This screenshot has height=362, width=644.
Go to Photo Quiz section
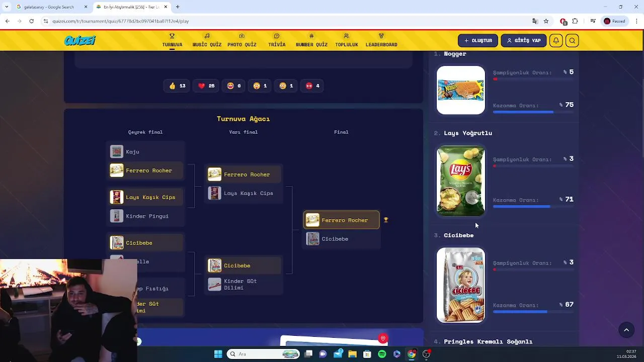tap(242, 40)
